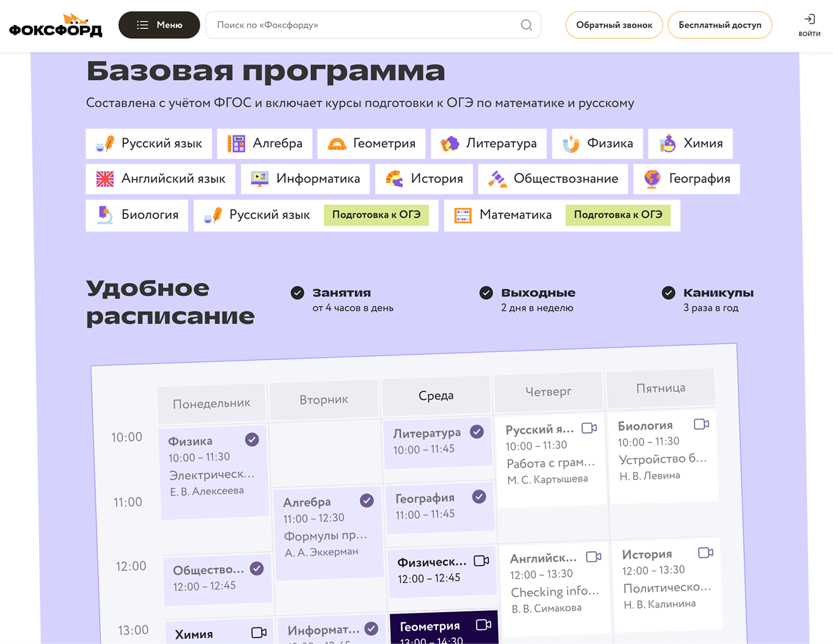
Task: Select the Среда schedule column header
Action: pyautogui.click(x=436, y=396)
